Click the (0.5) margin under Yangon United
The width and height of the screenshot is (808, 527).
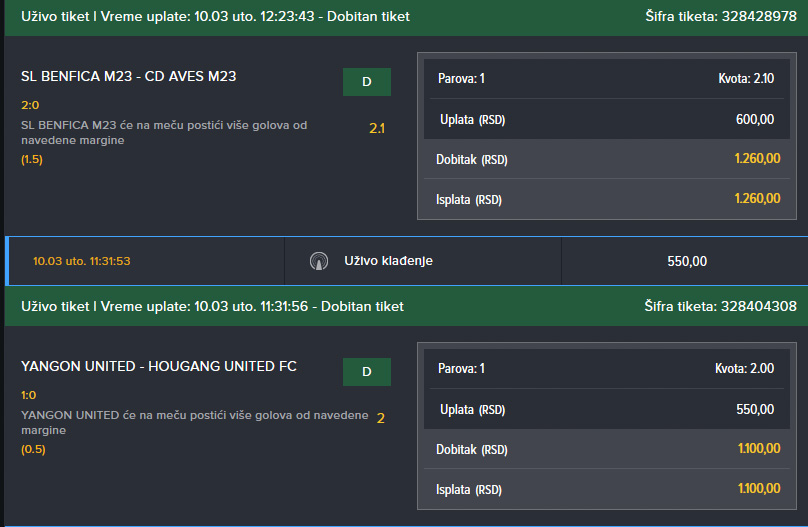(x=33, y=449)
